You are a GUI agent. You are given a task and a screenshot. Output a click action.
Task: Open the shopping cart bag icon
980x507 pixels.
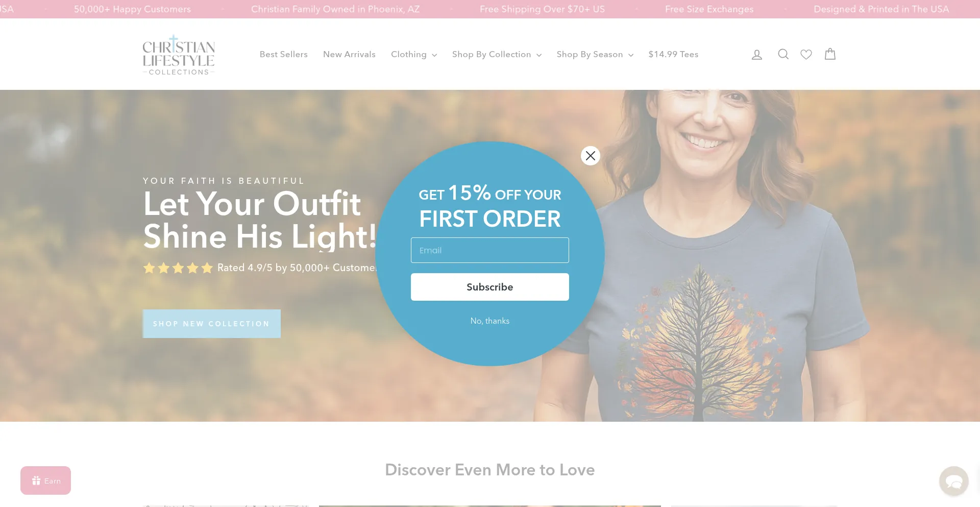tap(830, 54)
